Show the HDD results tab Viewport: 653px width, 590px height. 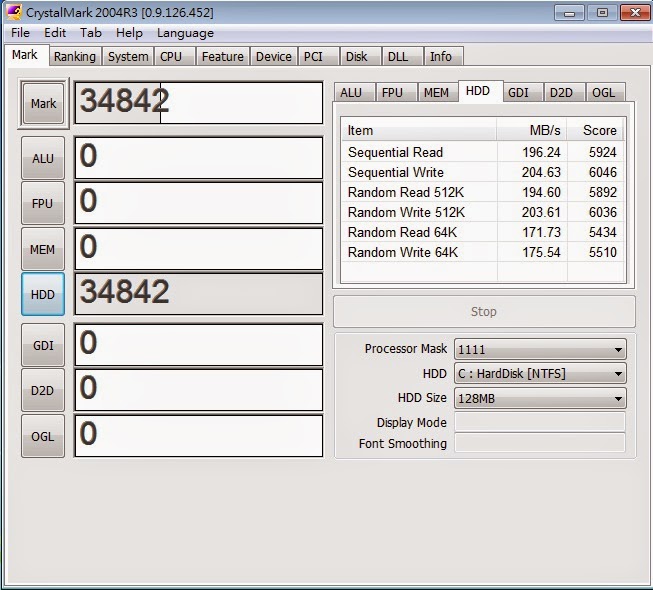(x=480, y=91)
